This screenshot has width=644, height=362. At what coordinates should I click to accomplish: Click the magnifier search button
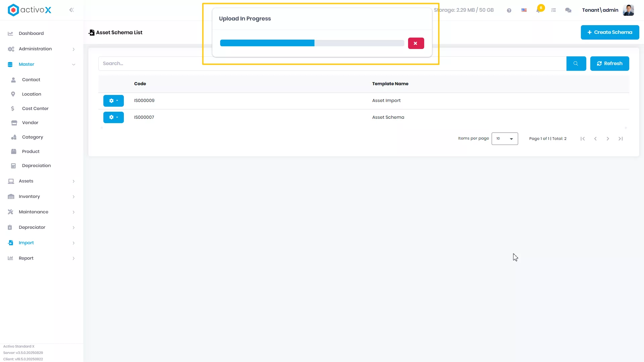(576, 63)
